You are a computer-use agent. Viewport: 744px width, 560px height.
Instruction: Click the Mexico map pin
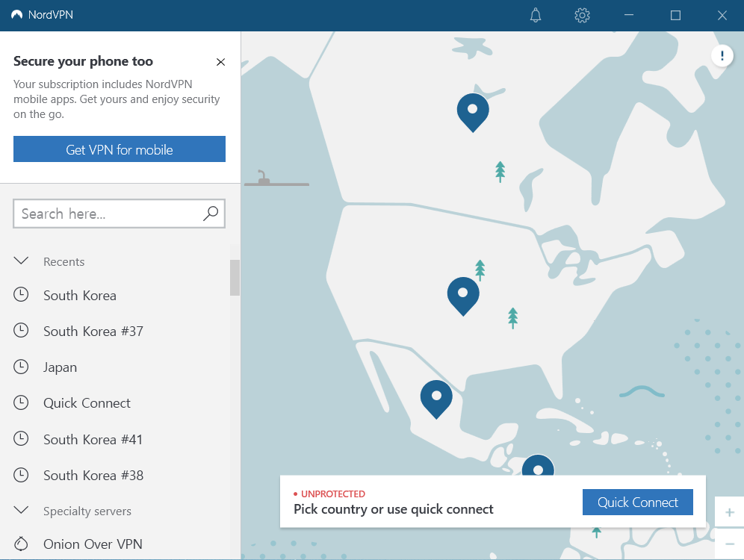[436, 399]
